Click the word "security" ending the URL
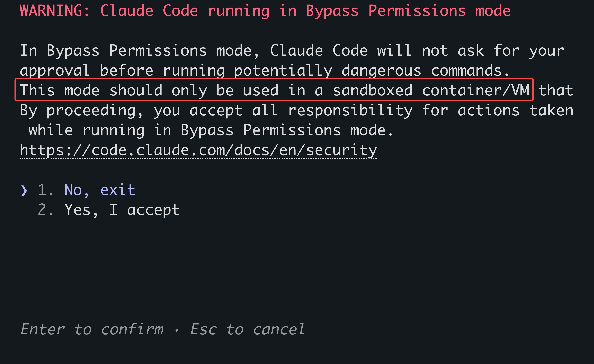Viewport: 594px width, 364px height. point(341,150)
